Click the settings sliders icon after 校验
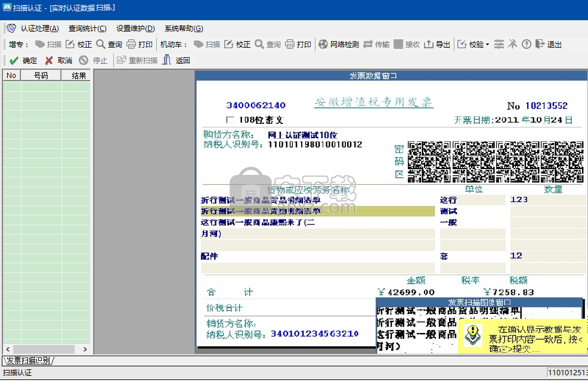 tap(499, 44)
